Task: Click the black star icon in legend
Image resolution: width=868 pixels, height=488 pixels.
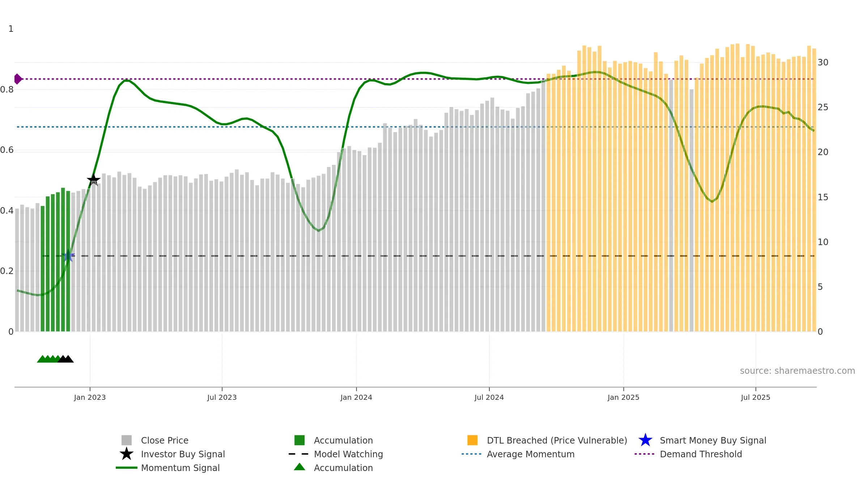Action: tap(126, 454)
